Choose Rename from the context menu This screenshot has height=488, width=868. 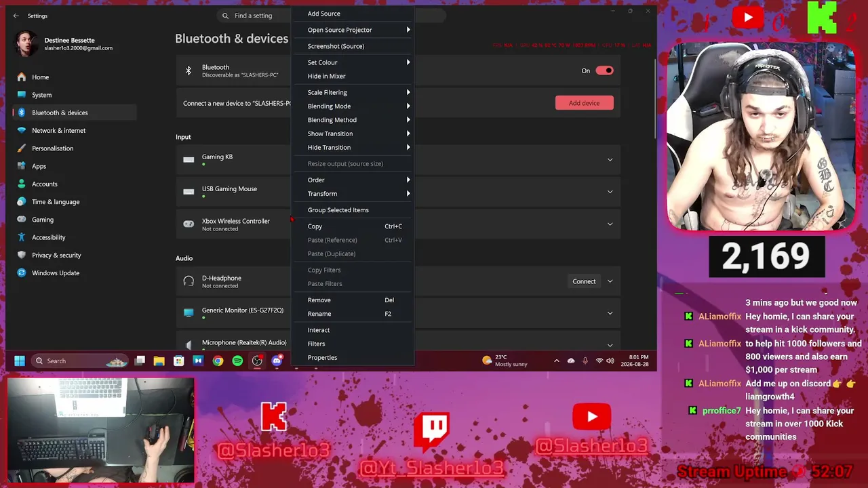click(353, 314)
